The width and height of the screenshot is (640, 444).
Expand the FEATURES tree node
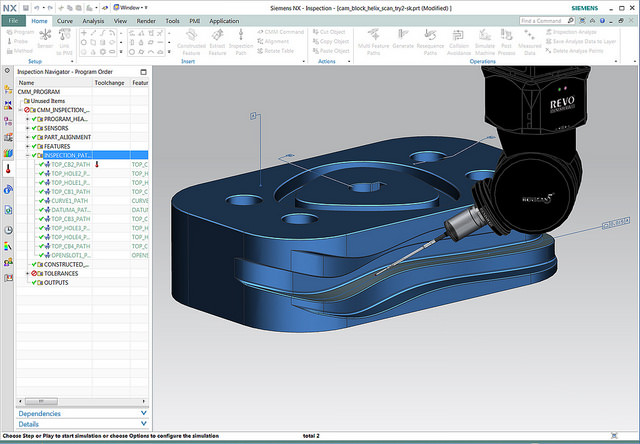pyautogui.click(x=28, y=146)
